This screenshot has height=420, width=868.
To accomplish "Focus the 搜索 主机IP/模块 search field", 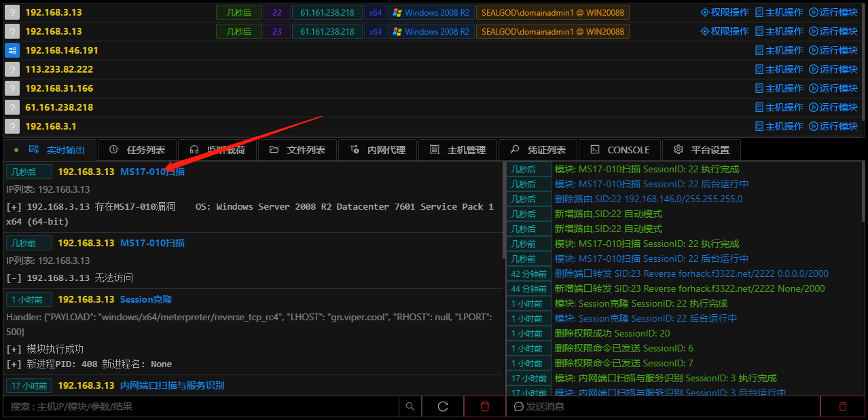I will click(200, 406).
